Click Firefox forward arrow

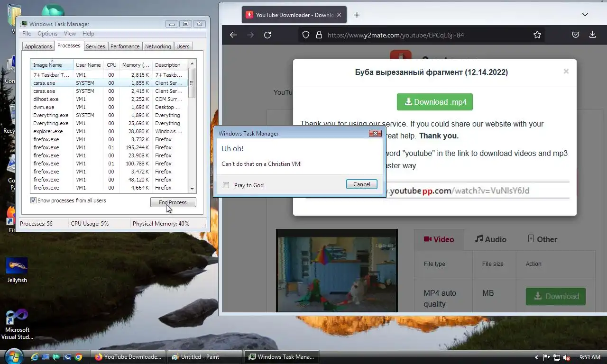coord(250,35)
